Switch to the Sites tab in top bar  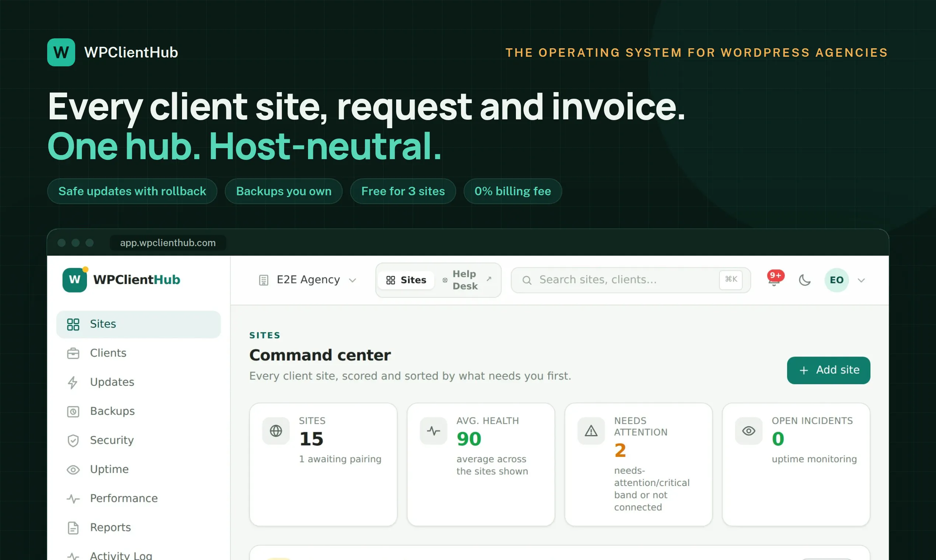coord(406,280)
